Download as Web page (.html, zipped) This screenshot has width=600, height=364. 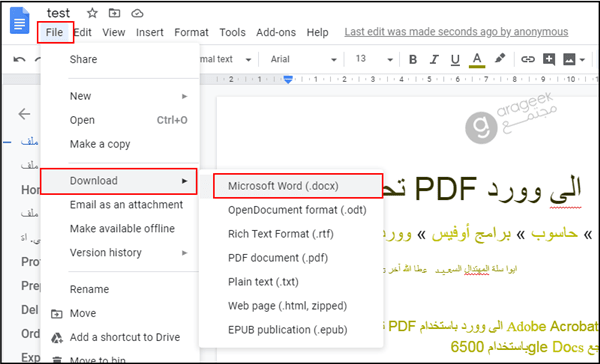pos(292,306)
